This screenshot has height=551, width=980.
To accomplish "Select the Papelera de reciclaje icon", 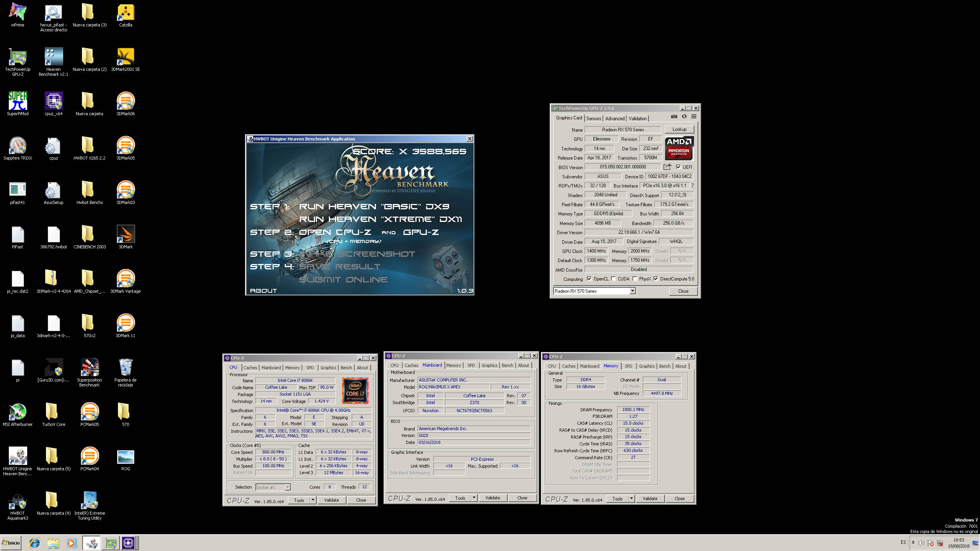I will click(126, 373).
